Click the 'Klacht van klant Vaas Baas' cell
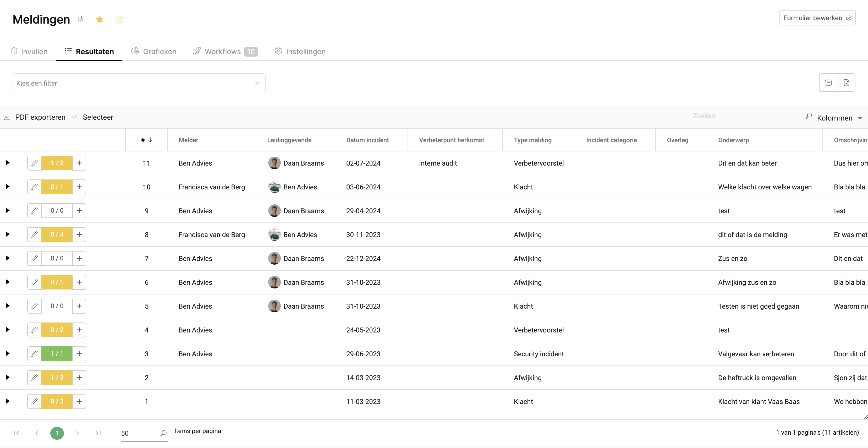This screenshot has height=448, width=868. 759,401
